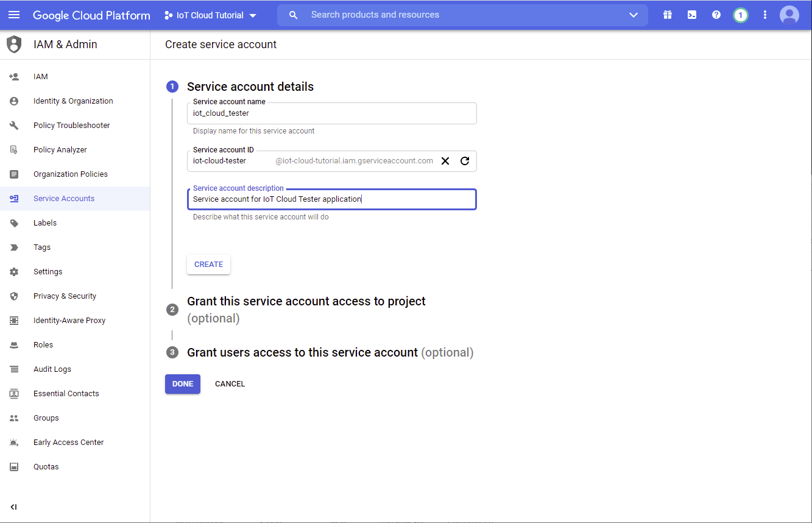Select Service Accounts in sidebar
The height and width of the screenshot is (523, 812).
click(75, 199)
